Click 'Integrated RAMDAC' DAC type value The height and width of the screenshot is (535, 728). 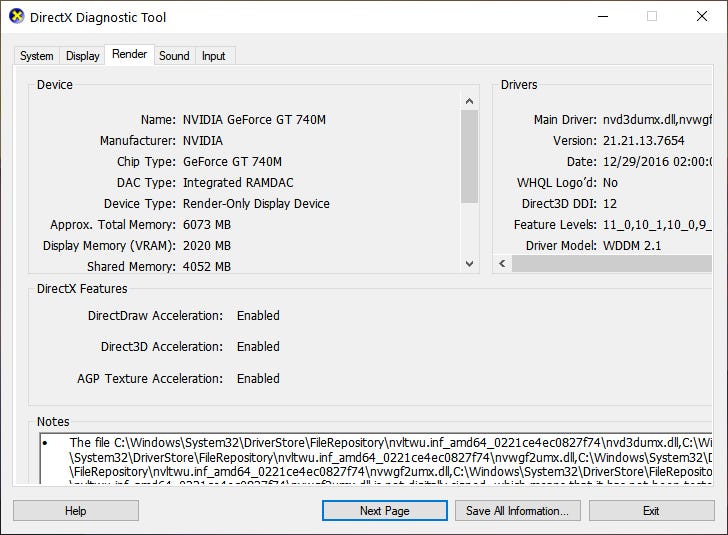coord(238,183)
